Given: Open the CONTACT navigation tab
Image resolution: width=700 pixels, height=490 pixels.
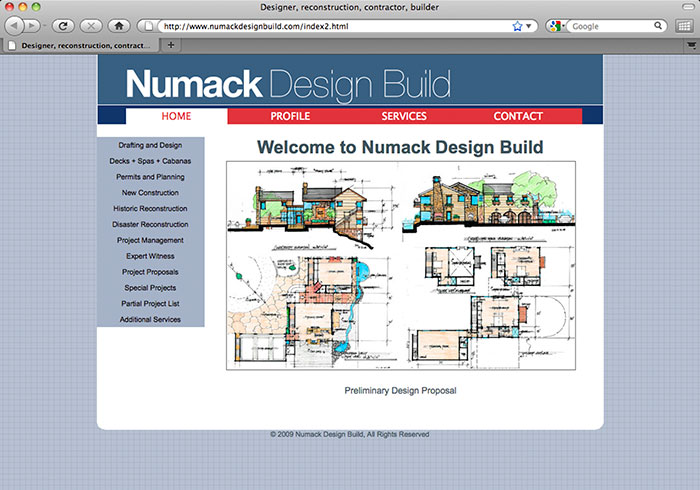Looking at the screenshot, I should 518,116.
